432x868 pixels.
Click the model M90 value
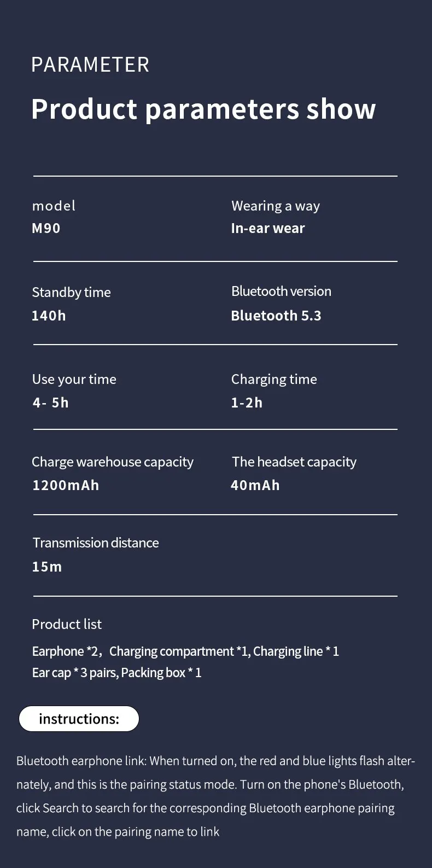pos(46,228)
